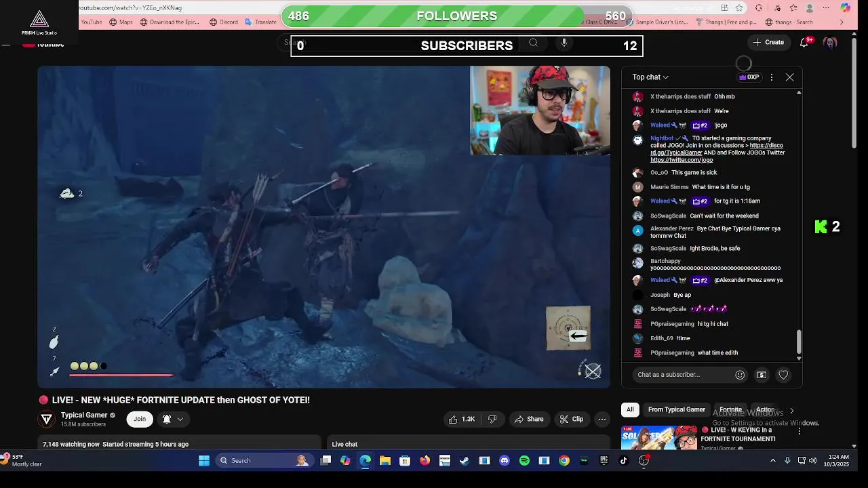Open the Super Chat dollar icon
This screenshot has width=868, height=488.
tap(762, 375)
